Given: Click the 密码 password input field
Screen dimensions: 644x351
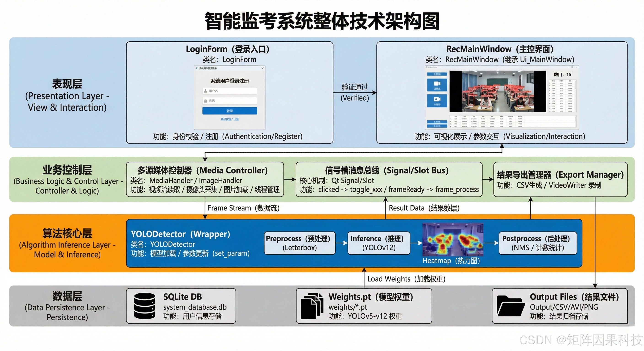Looking at the screenshot, I should click(x=230, y=101).
